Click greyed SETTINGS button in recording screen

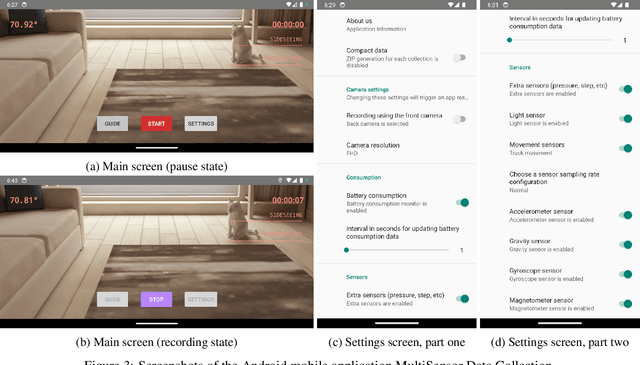(x=201, y=299)
